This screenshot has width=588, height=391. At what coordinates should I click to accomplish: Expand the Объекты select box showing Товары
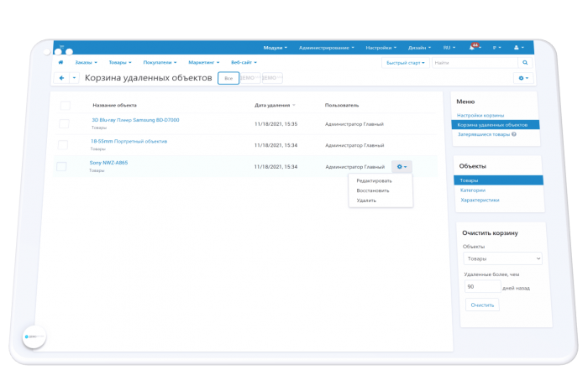(502, 258)
